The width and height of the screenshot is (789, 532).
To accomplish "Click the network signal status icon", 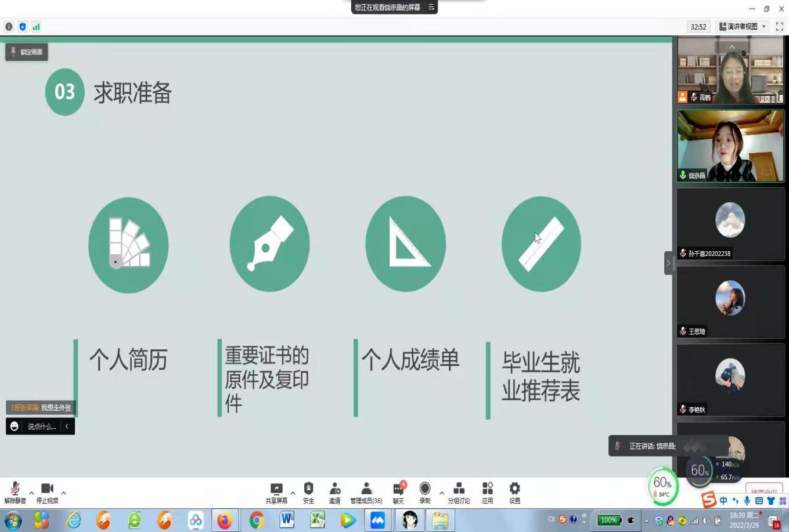I will (x=37, y=27).
